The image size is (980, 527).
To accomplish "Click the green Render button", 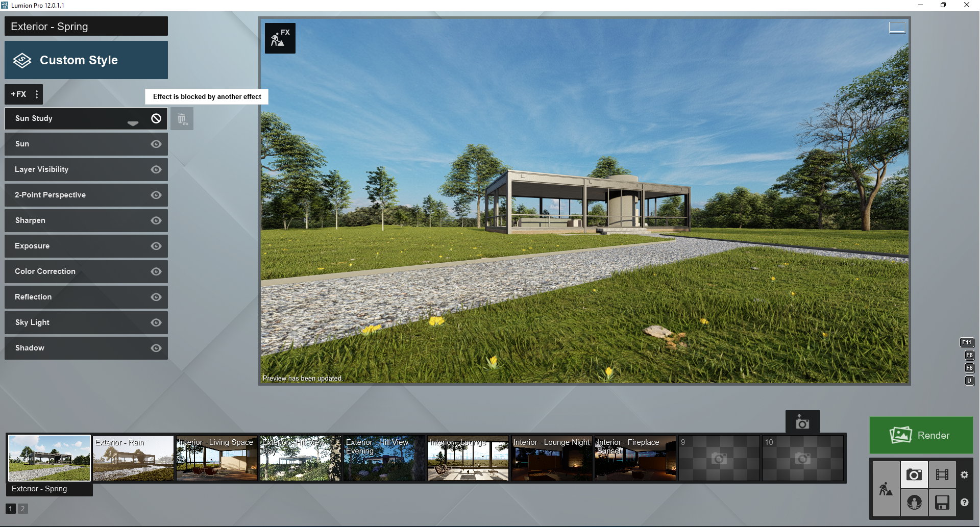I will click(x=921, y=435).
